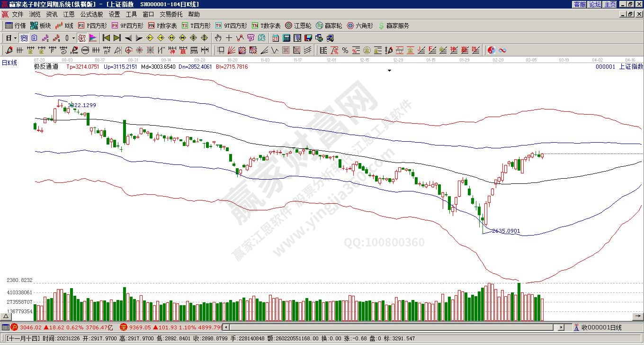Open the 交易委托 menu
644x345 pixels.
(x=171, y=14)
